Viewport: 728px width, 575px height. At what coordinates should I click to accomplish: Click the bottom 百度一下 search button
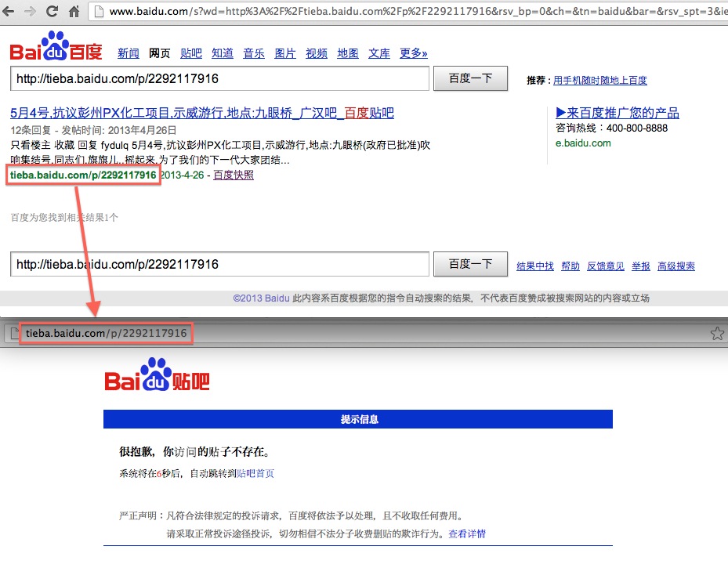[470, 264]
